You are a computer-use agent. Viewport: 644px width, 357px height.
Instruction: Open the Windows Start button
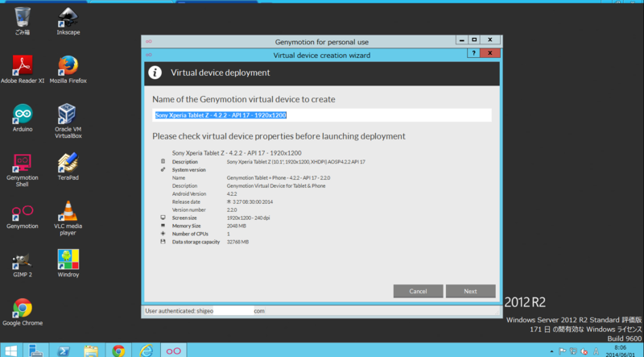10,351
